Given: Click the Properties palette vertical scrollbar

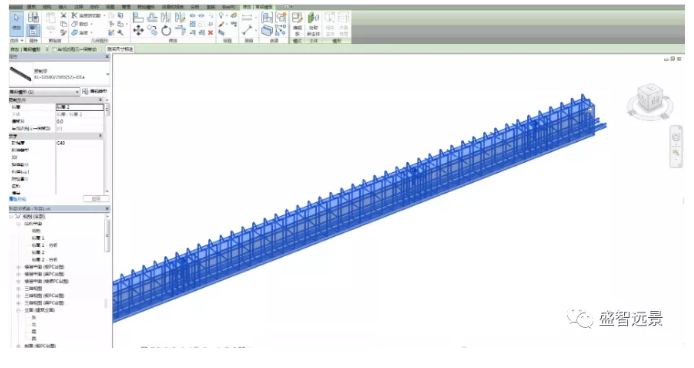Looking at the screenshot, I should (106, 110).
